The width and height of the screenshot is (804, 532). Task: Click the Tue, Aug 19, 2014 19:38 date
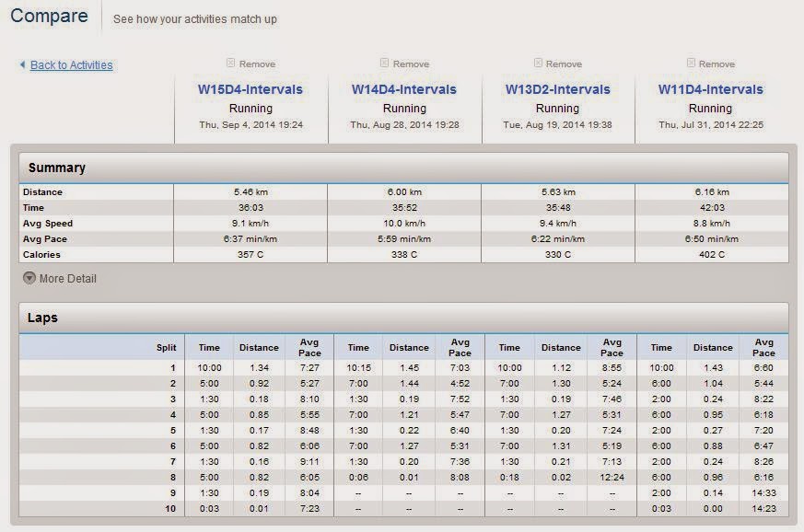point(557,124)
